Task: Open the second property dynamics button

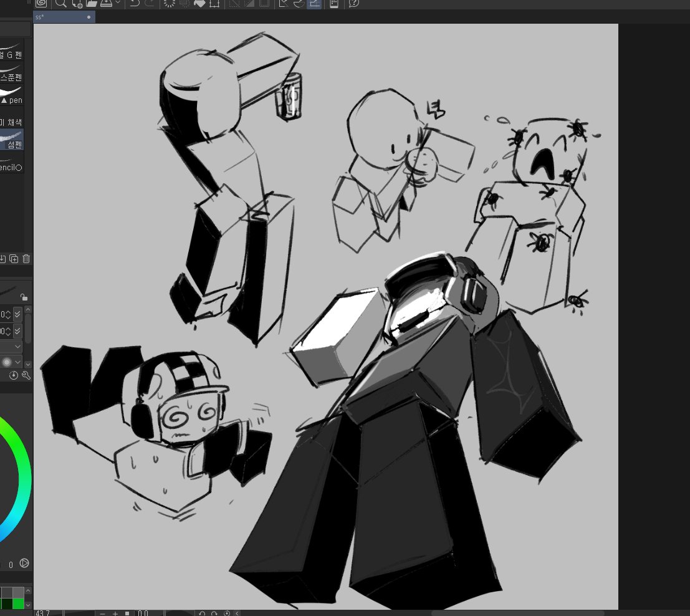Action: pos(17,330)
